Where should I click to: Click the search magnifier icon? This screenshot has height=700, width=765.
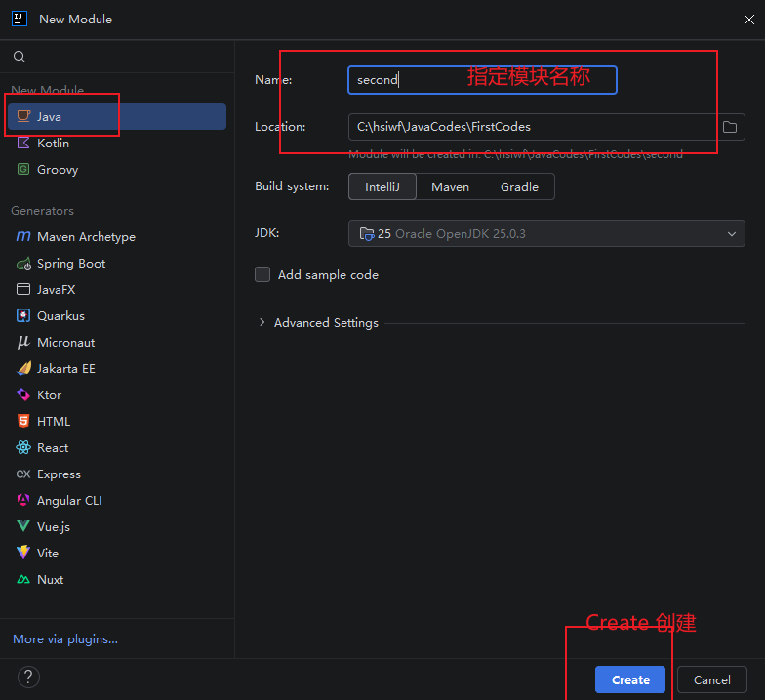(x=20, y=57)
